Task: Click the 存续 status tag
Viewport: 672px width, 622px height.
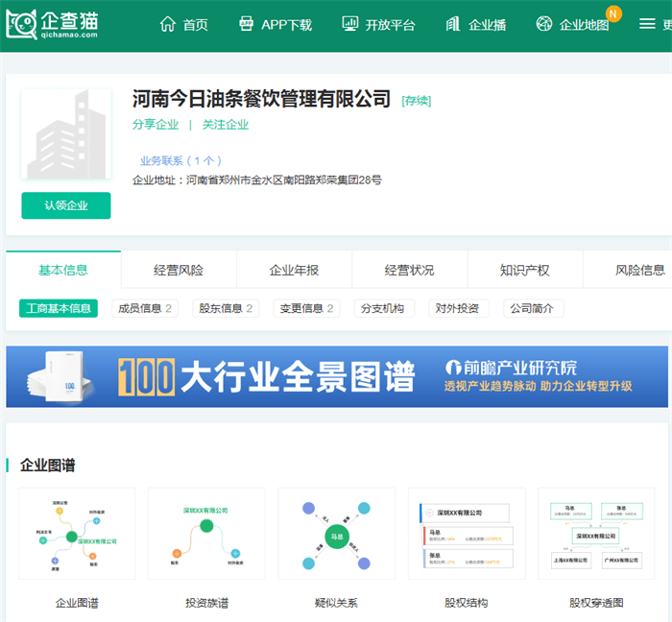Action: (416, 101)
